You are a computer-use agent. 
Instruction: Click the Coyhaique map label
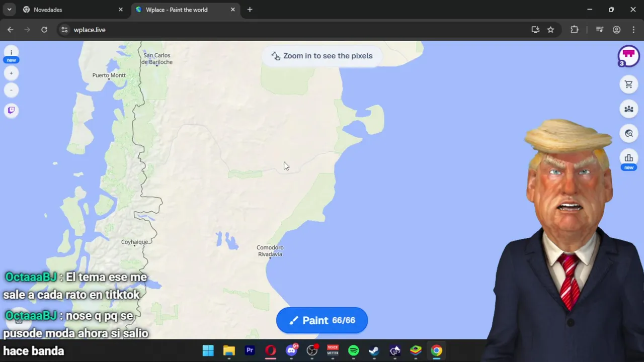tap(134, 242)
